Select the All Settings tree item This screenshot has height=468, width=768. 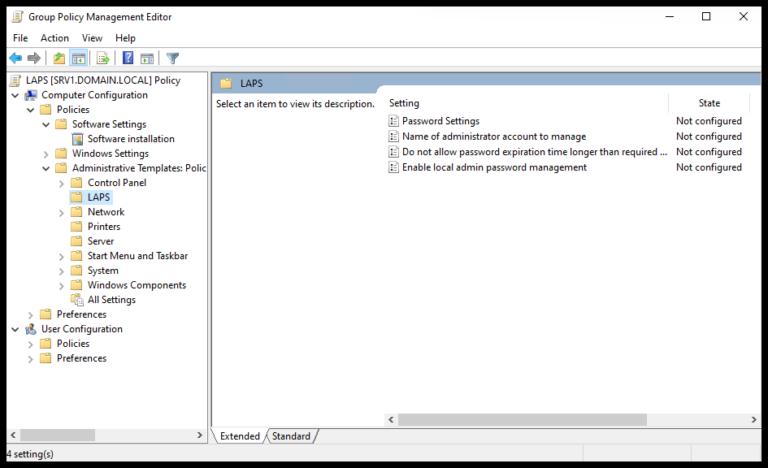111,299
